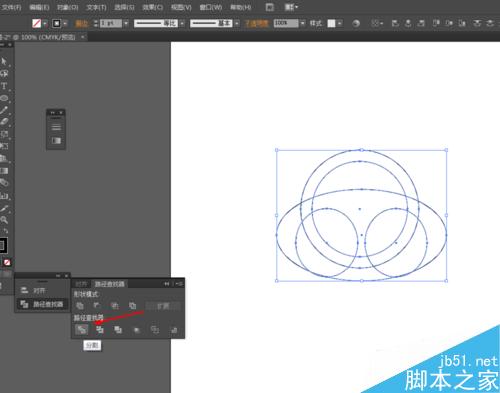The image size is (500, 393).
Task: Open the Effect (效果) menu
Action: 153,7
